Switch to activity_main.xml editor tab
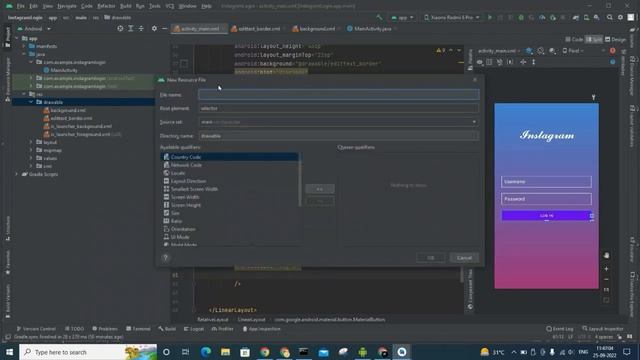The width and height of the screenshot is (640, 360). point(199,29)
